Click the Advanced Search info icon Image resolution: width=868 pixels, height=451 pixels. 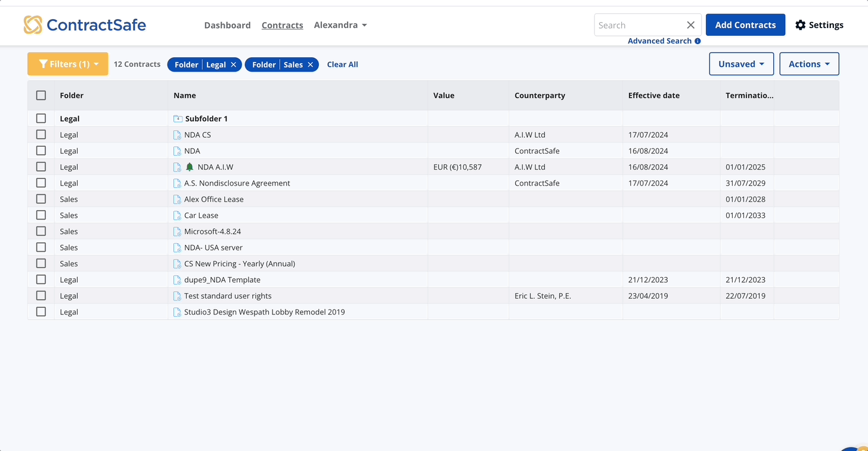coord(697,41)
